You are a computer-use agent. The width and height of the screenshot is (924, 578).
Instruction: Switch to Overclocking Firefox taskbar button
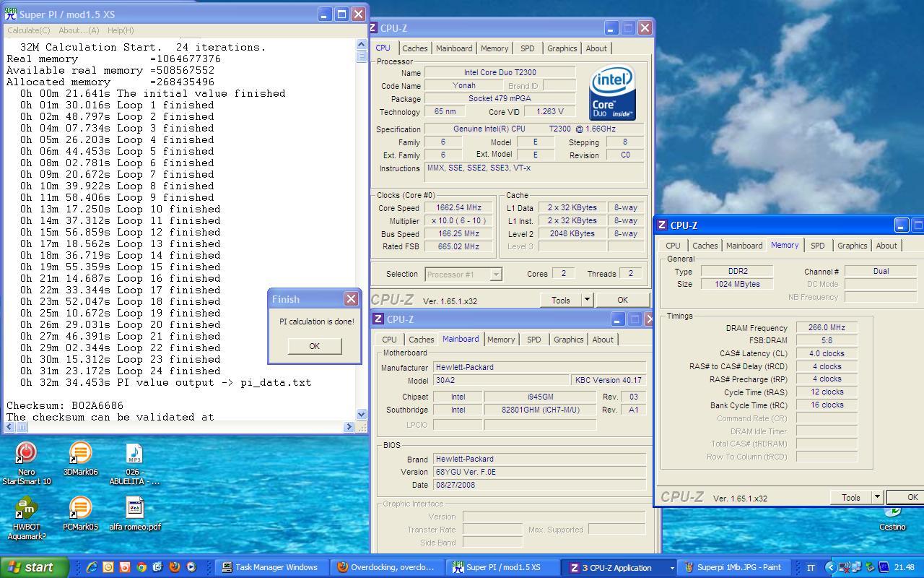tap(388, 568)
